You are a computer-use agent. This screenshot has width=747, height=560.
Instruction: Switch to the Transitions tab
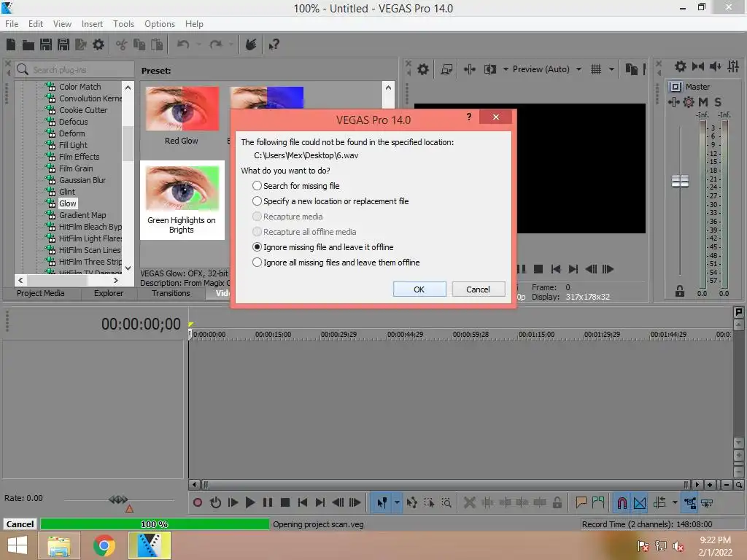coord(171,293)
